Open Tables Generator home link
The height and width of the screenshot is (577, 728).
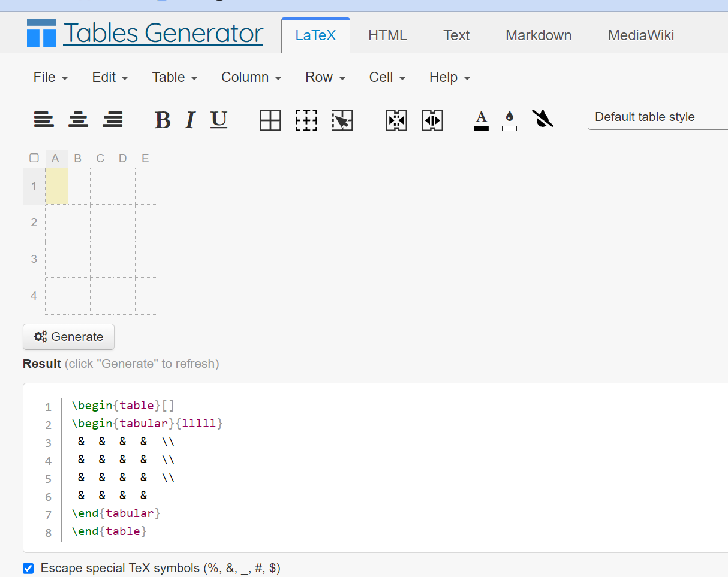coord(163,33)
